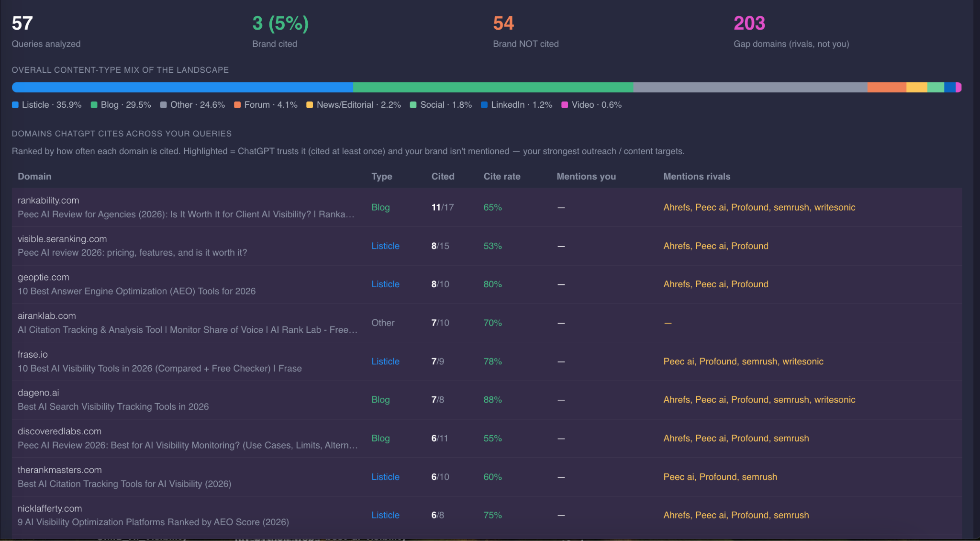Screen dimensions: 980x541
Task: Click the 203 Gap domains stat
Action: click(791, 32)
